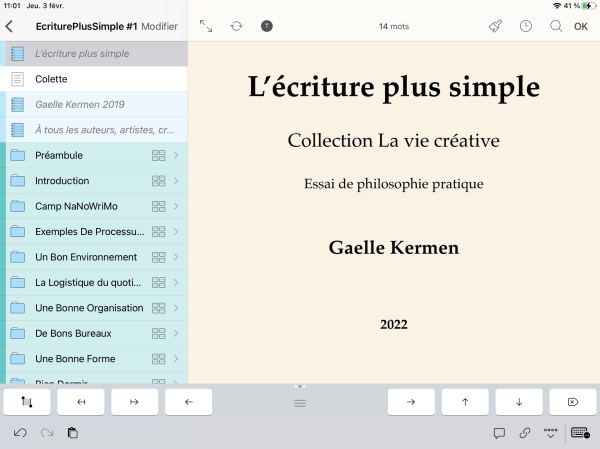Expand the Introduction folder chevron
The height and width of the screenshot is (449, 600).
(176, 181)
